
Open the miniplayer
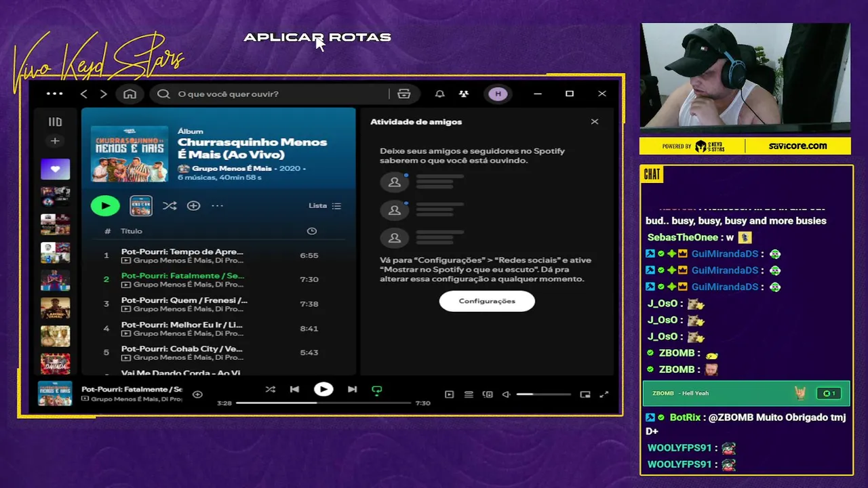point(585,394)
